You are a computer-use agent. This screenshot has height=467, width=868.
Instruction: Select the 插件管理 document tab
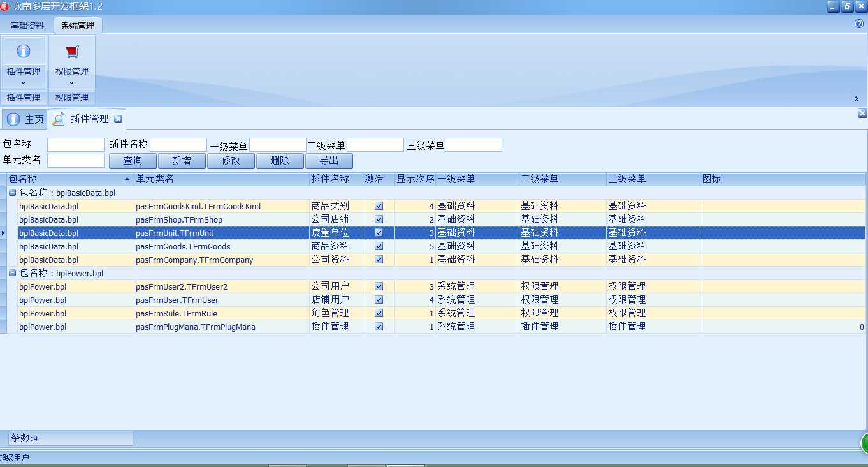pyautogui.click(x=88, y=119)
